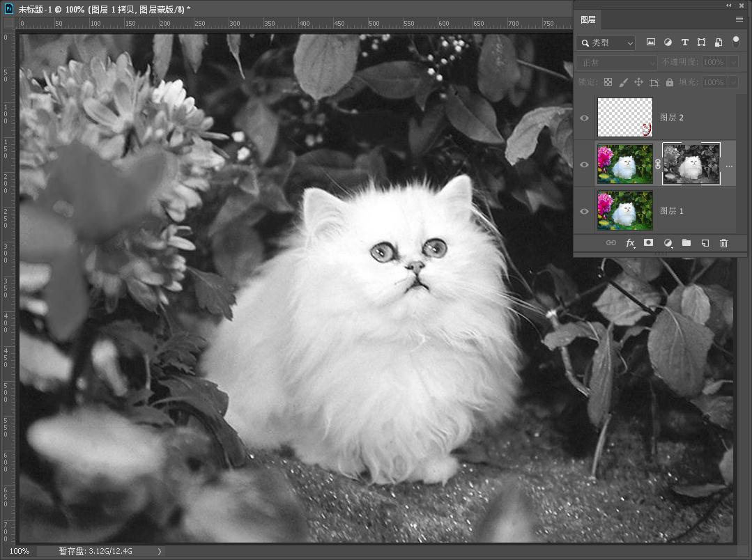Hide the 图层 1 layer
This screenshot has width=752, height=560.
point(584,211)
